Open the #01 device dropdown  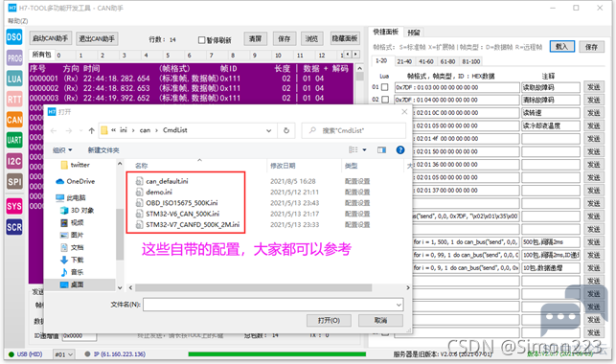[63, 354]
